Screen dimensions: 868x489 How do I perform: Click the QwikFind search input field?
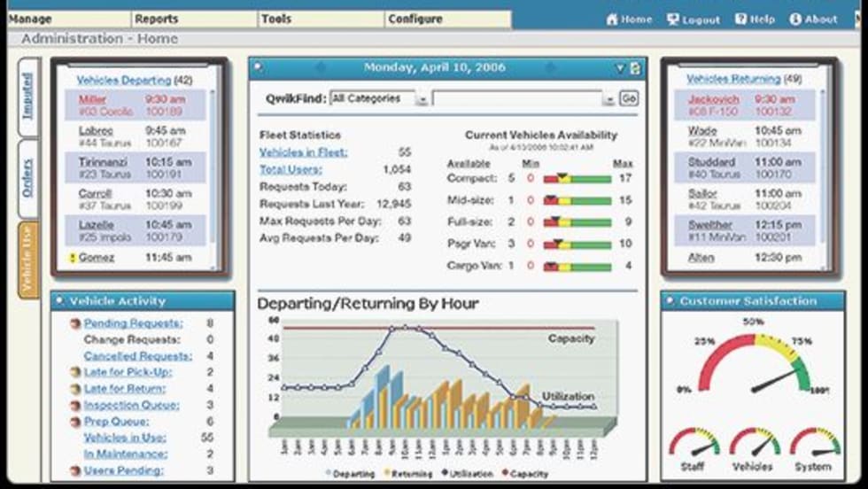[x=515, y=99]
